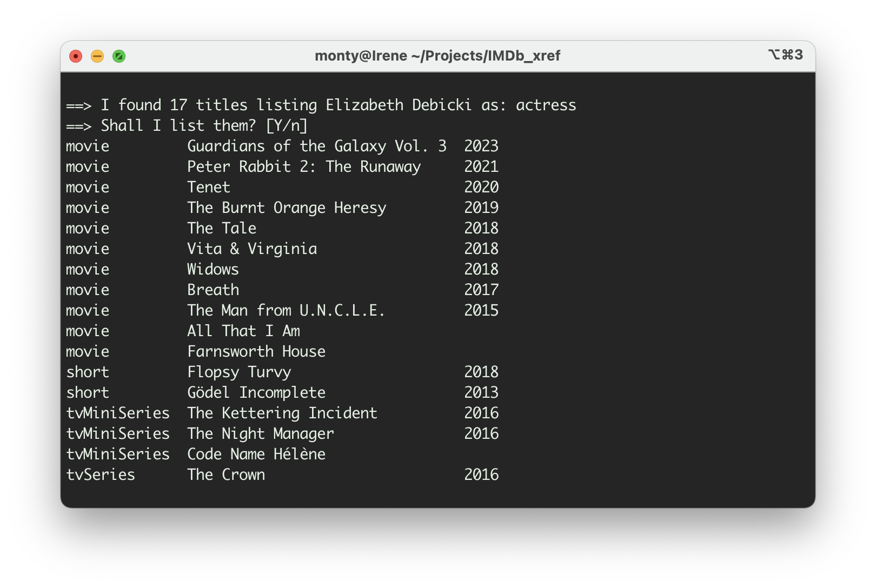Click the [Y/n] prompt text
876x588 pixels.
[287, 125]
